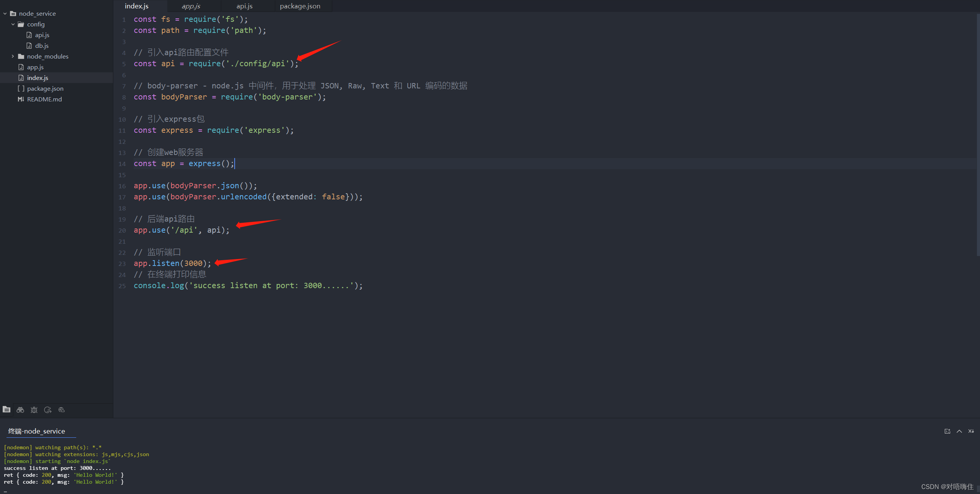Open the sync arrows panel icon

tap(48, 410)
